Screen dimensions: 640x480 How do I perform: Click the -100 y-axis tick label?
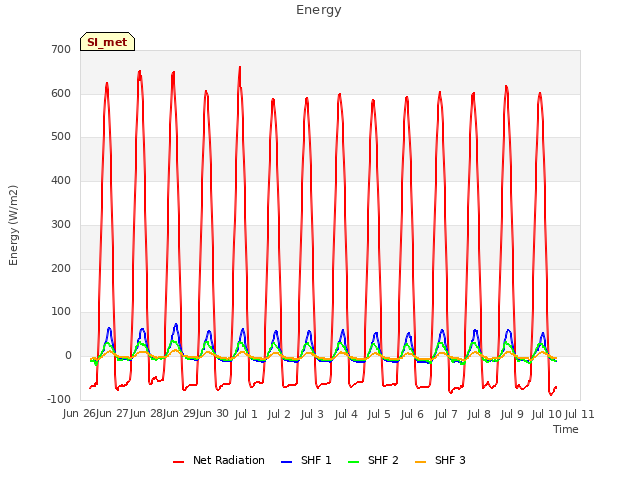(x=59, y=399)
